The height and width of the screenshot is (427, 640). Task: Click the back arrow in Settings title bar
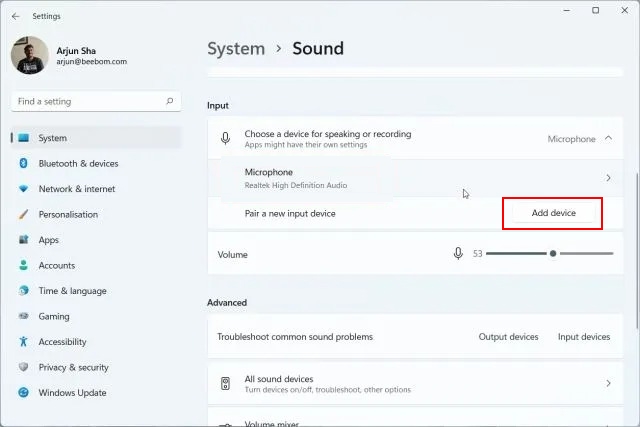[15, 16]
